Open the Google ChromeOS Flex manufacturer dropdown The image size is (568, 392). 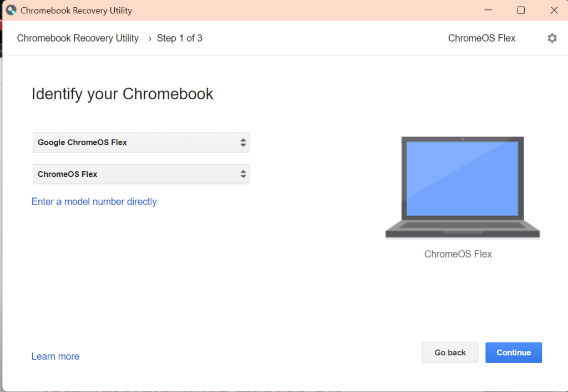(x=141, y=142)
